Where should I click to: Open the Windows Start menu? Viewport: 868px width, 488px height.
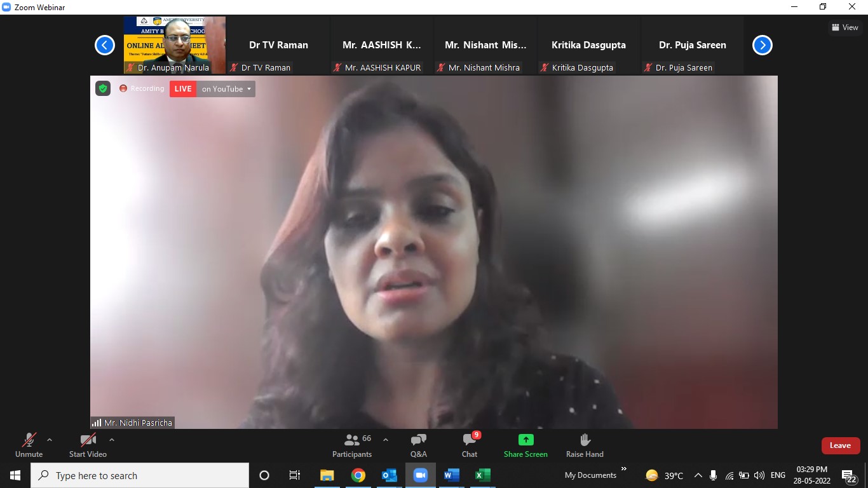coord(15,475)
